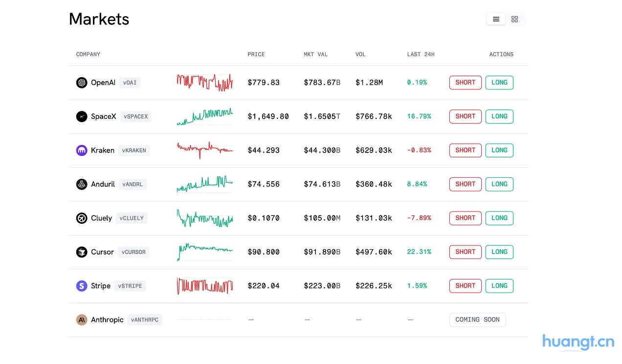
Task: Open the SpaceX price sparkline chart
Action: (204, 117)
